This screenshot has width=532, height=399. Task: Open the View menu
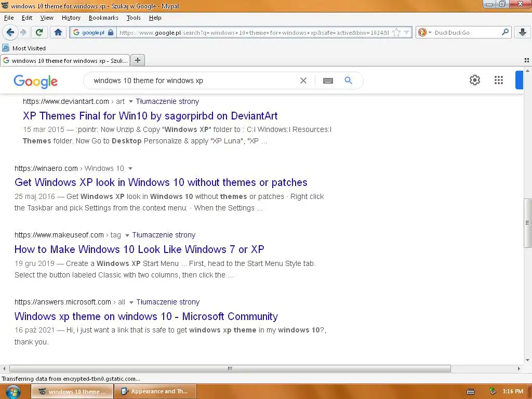(47, 18)
